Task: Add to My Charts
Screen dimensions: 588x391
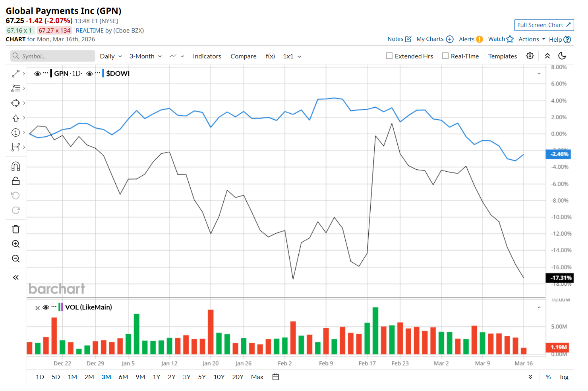Action: (435, 39)
